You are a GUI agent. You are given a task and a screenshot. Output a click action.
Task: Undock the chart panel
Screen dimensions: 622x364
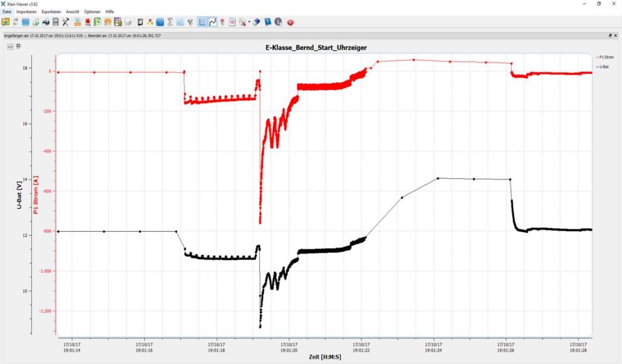610,36
